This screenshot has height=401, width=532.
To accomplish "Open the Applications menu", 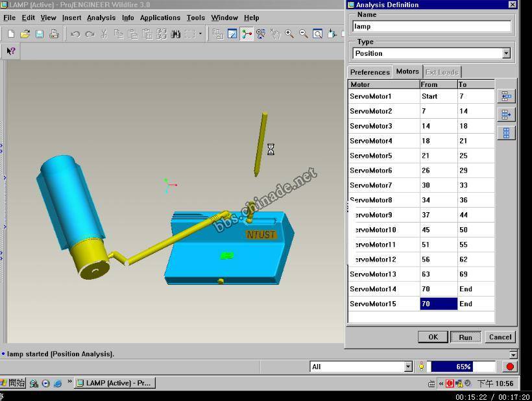I will [160, 18].
